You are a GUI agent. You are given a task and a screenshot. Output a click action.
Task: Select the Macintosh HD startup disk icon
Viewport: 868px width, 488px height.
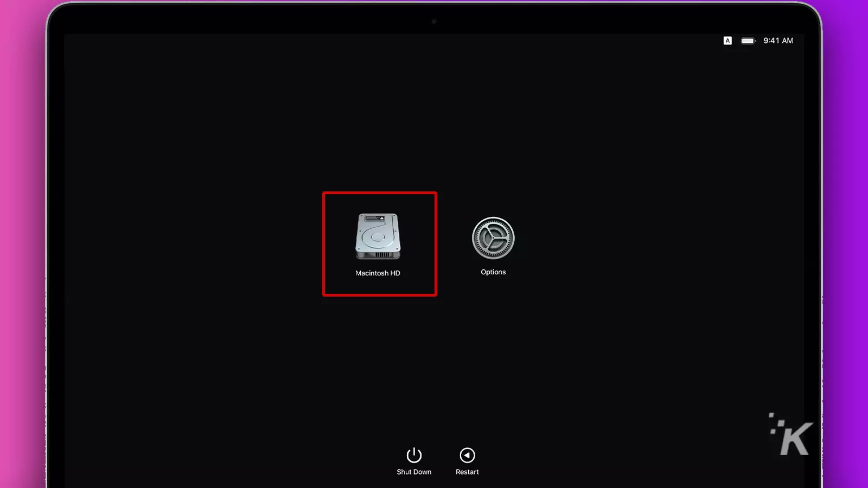click(x=378, y=236)
